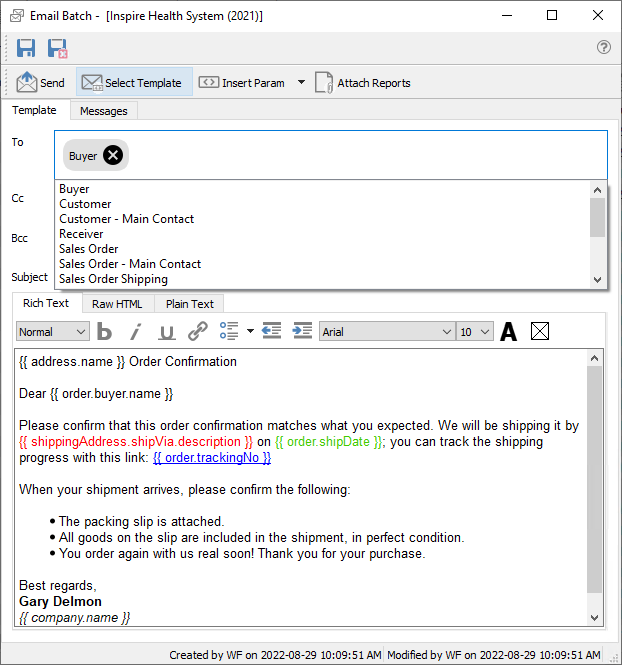Click the Save and Close icon
This screenshot has height=665, width=622.
point(57,48)
